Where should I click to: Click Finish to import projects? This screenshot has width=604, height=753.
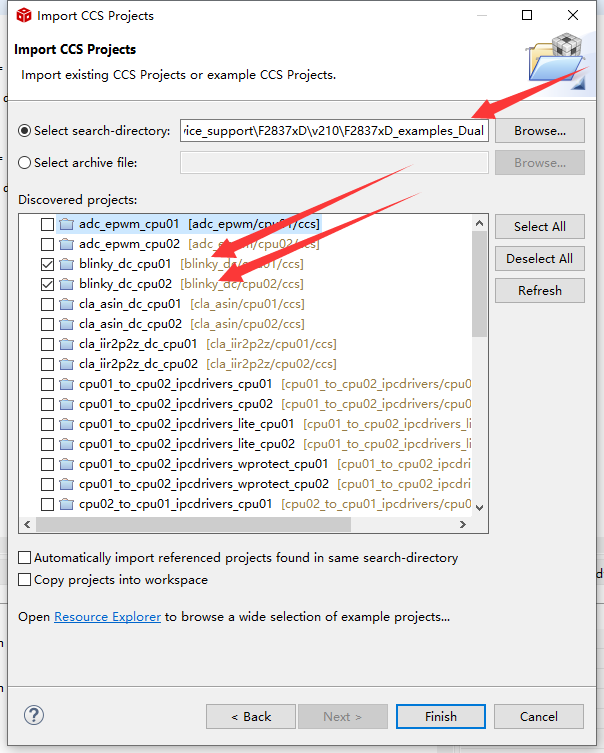[441, 717]
